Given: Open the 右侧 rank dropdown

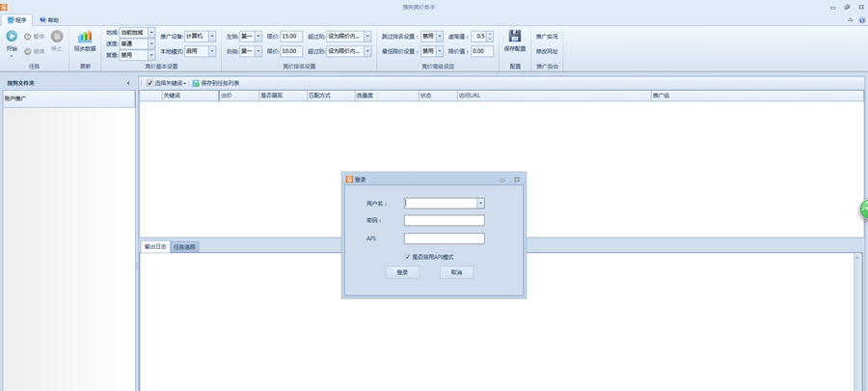Looking at the screenshot, I should pyautogui.click(x=258, y=51).
